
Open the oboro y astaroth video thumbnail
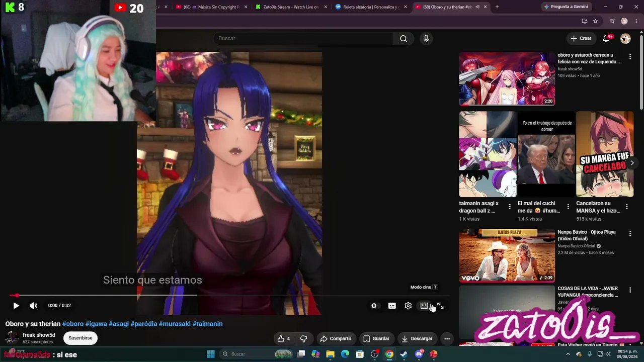click(x=507, y=79)
